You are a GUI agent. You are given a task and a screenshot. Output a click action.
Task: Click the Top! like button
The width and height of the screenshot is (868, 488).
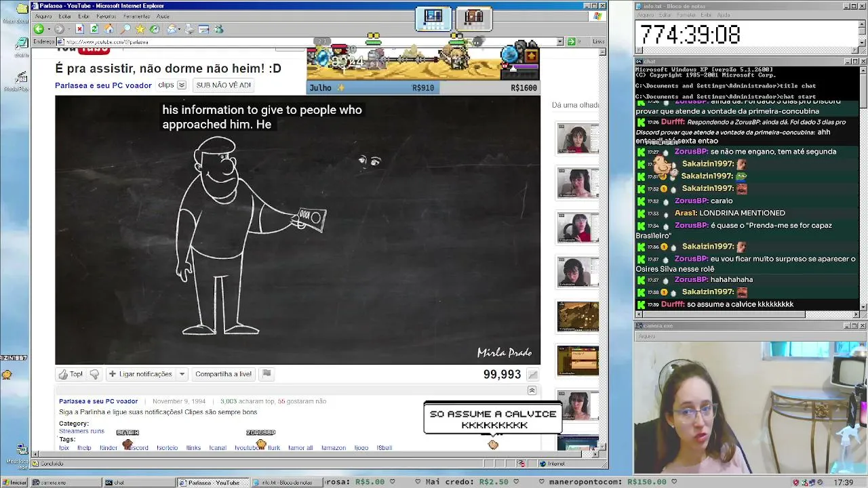(71, 374)
